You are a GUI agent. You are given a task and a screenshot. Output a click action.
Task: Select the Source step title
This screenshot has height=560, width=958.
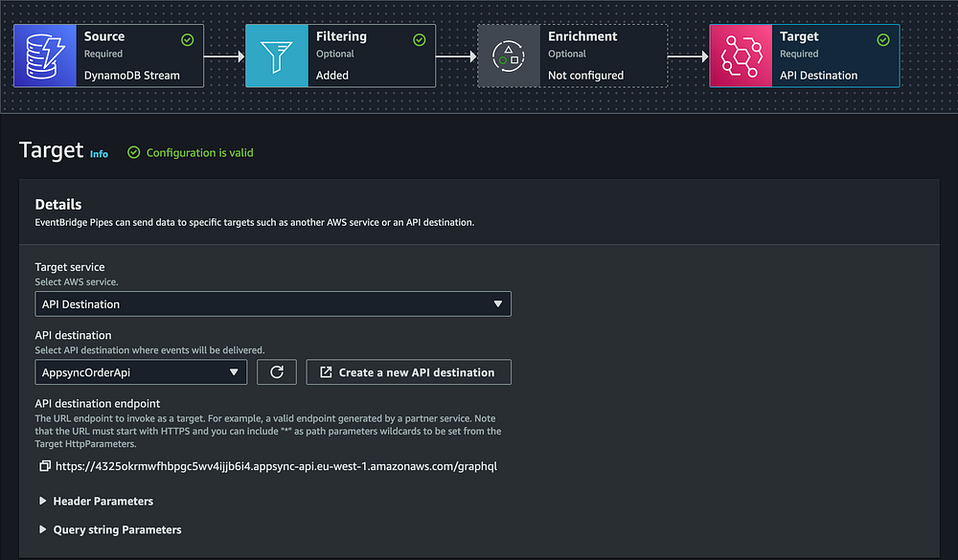click(x=104, y=36)
